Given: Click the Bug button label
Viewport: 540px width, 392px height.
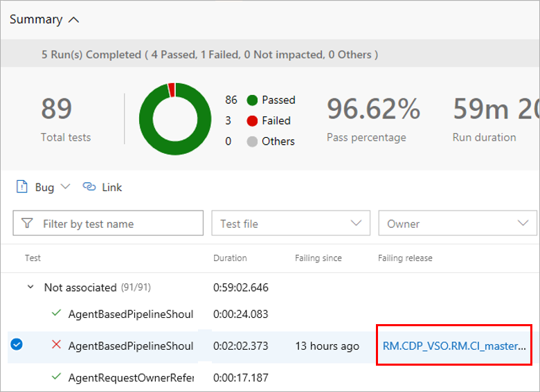Looking at the screenshot, I should (x=44, y=188).
